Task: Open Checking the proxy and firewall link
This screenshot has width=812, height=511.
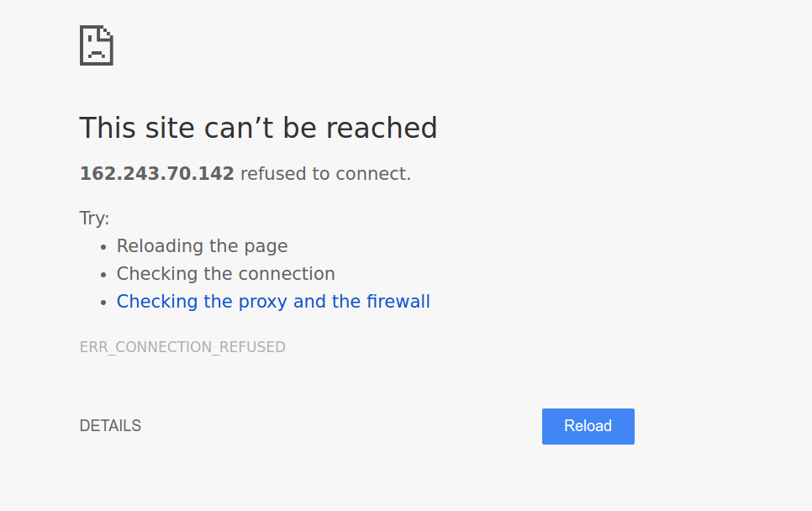Action: [273, 302]
